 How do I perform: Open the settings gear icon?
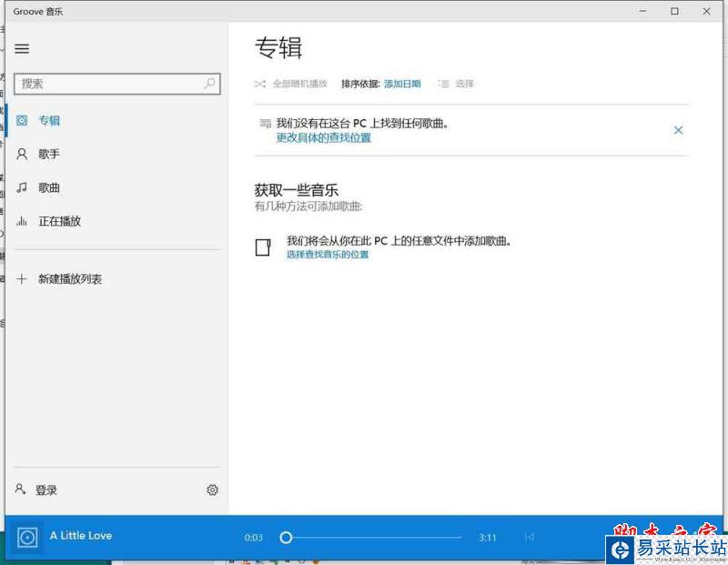pyautogui.click(x=212, y=489)
